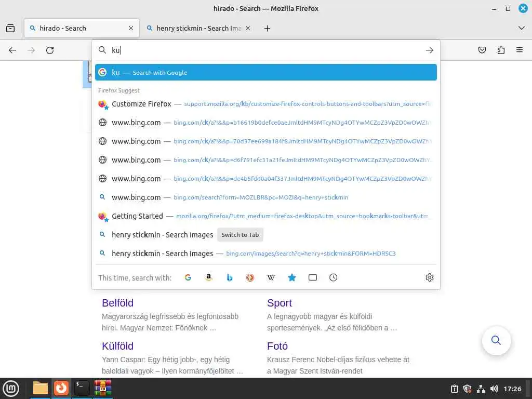Click the taskbar clock showing 17:26

512,389
